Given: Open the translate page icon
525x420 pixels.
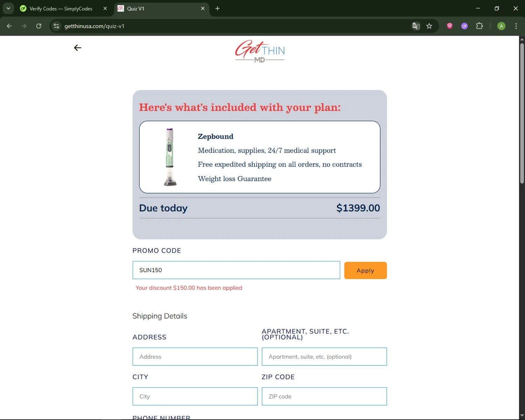Looking at the screenshot, I should [416, 26].
